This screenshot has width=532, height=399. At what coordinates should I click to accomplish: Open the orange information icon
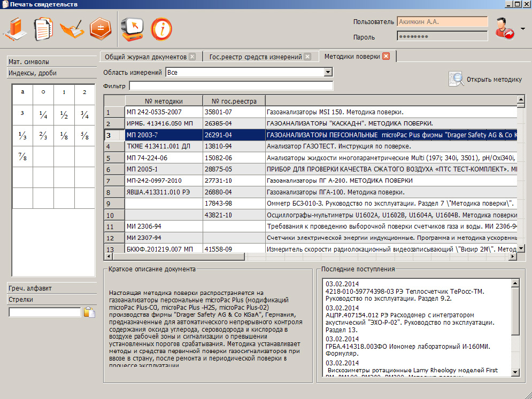pyautogui.click(x=161, y=29)
